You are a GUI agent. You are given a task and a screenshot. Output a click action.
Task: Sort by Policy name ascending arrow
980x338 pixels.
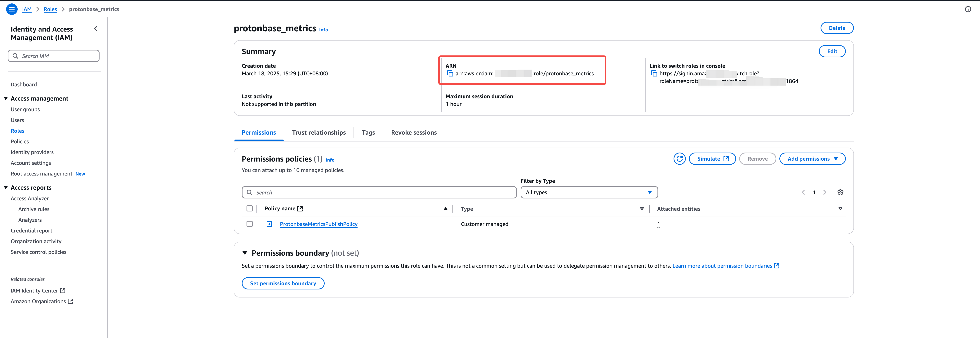tap(445, 209)
